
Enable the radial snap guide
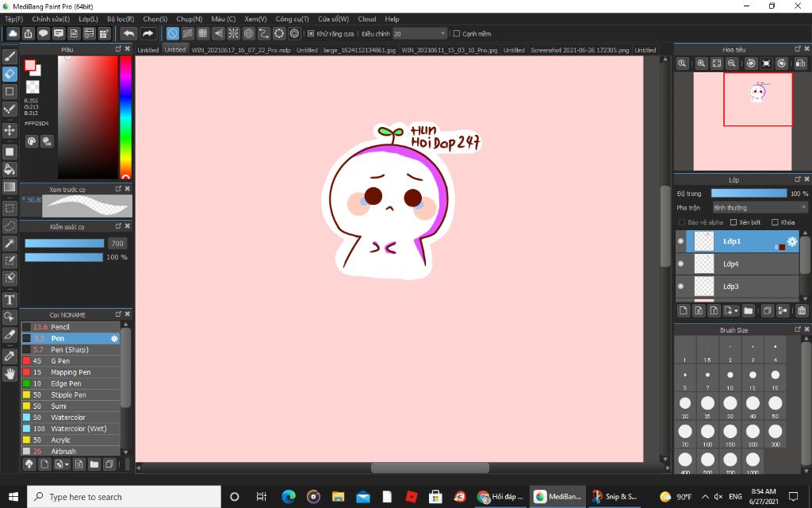234,33
